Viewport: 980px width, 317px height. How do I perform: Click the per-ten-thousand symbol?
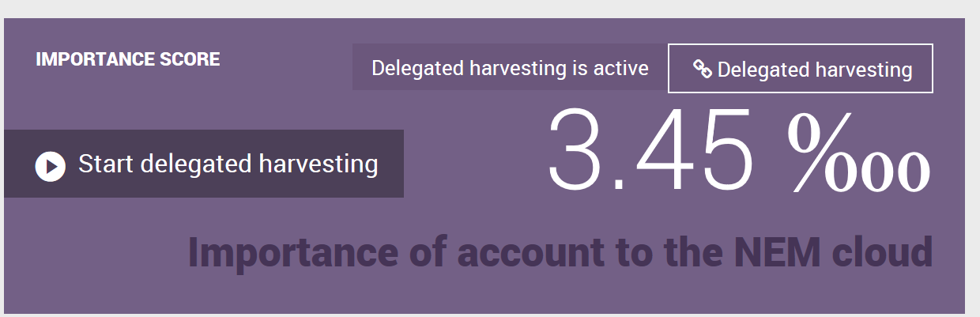click(x=858, y=155)
